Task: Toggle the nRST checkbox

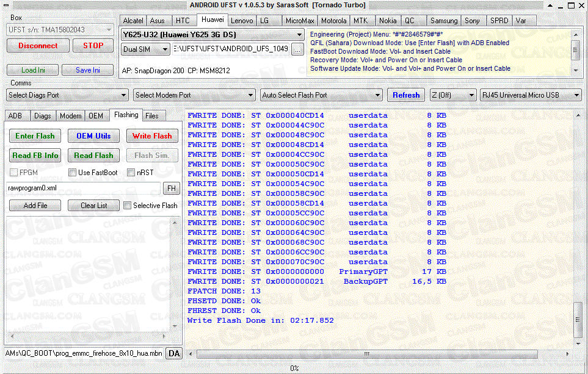Action: click(131, 173)
